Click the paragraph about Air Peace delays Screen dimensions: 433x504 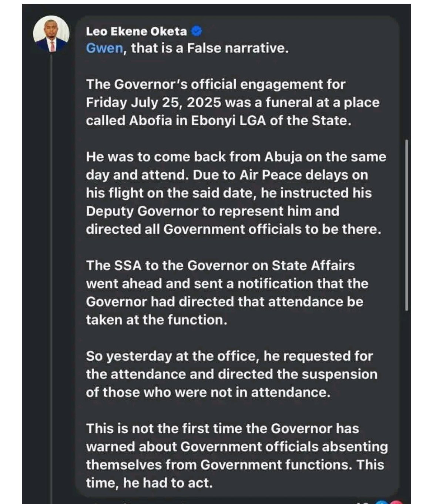(x=236, y=193)
